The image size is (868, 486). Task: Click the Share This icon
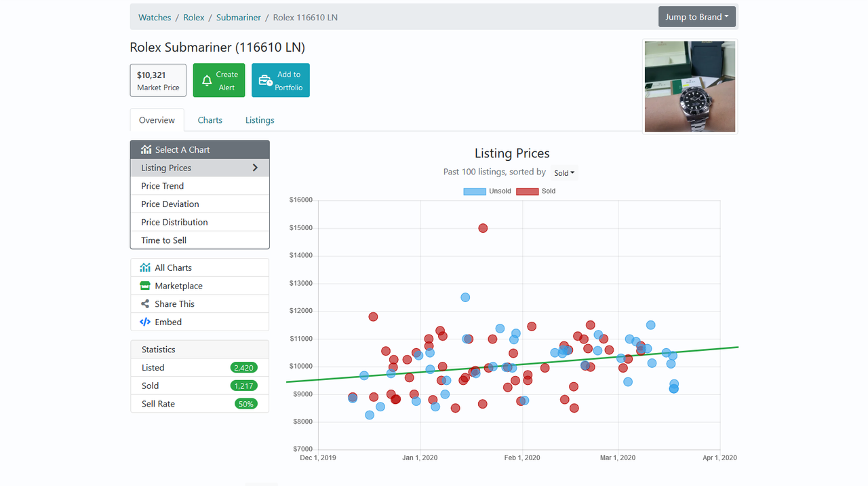(x=145, y=304)
